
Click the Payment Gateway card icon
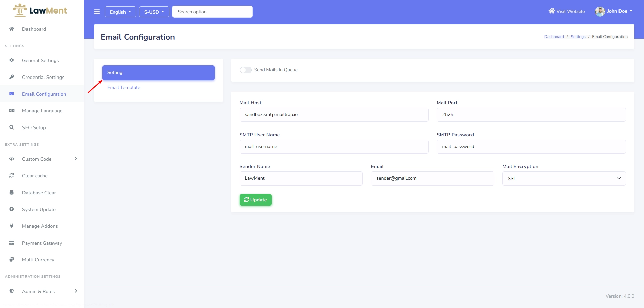click(x=12, y=243)
